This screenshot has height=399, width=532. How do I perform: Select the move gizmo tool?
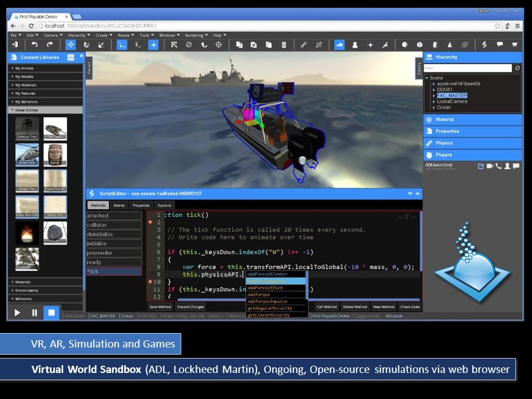70,45
